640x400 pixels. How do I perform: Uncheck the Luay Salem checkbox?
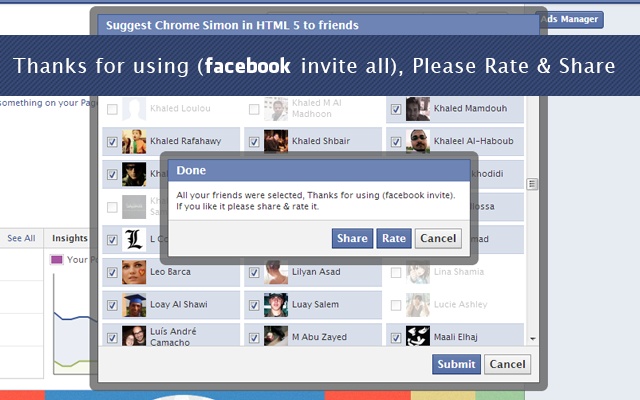[x=254, y=305]
